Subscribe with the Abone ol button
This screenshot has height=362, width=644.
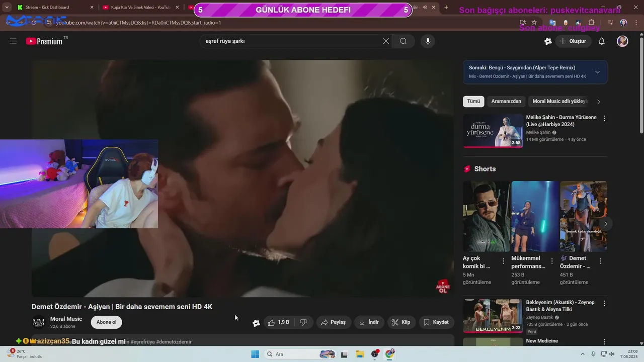click(107, 322)
